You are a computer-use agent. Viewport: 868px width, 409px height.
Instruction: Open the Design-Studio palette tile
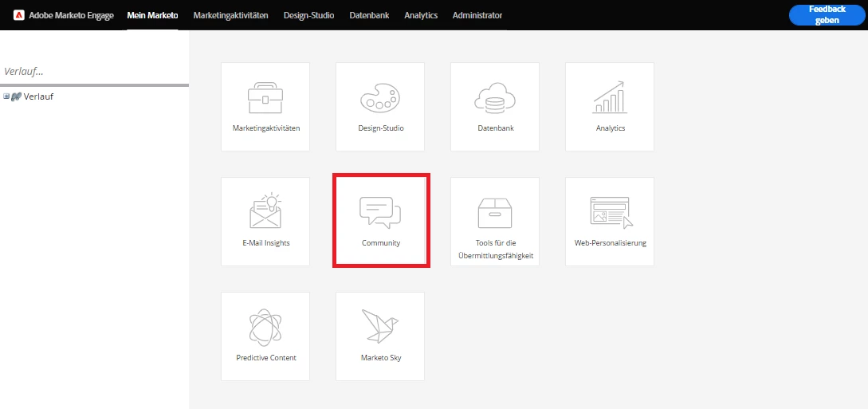point(380,107)
